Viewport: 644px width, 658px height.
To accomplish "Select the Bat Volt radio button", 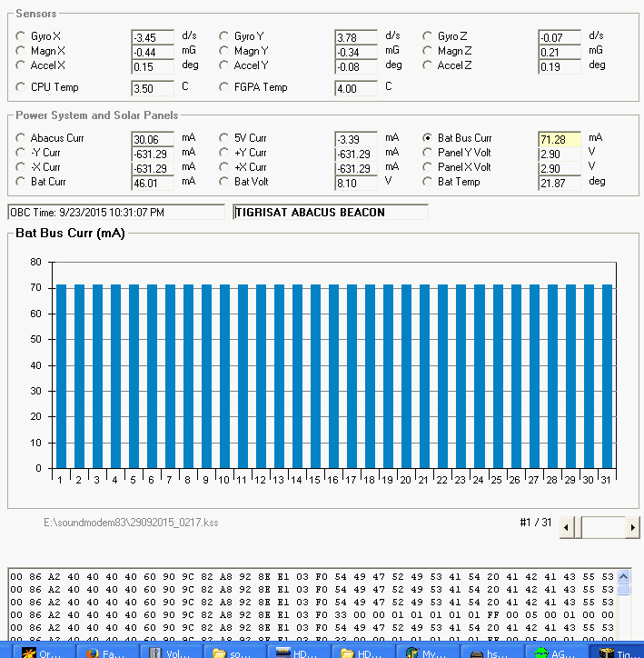I will pos(223,182).
